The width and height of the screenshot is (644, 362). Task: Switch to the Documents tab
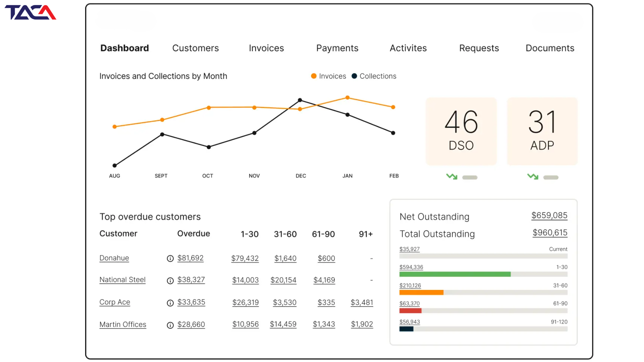click(x=550, y=48)
